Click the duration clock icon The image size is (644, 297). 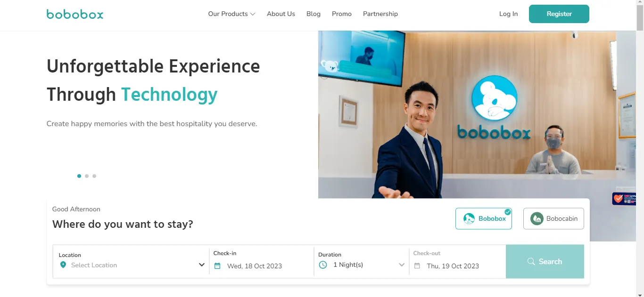pyautogui.click(x=323, y=265)
